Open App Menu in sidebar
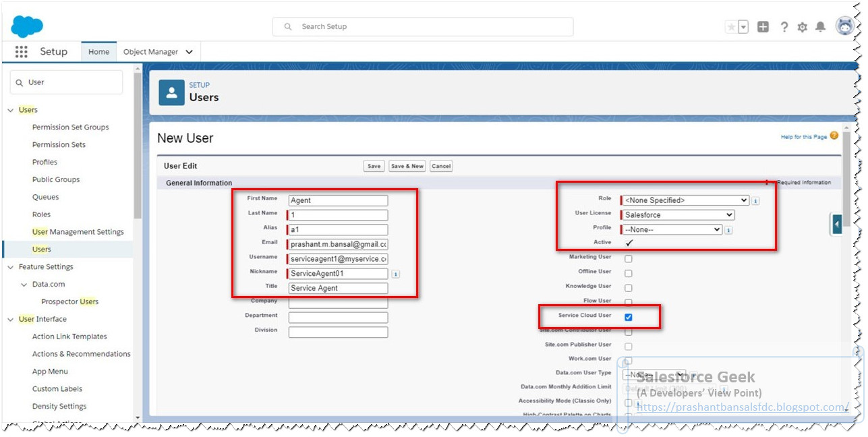Viewport: 868px width, 437px height. 50,372
